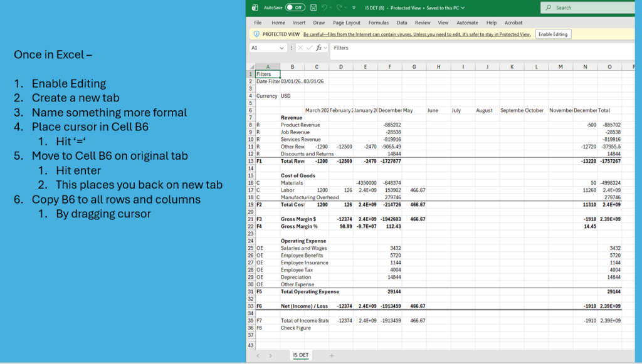The width and height of the screenshot is (642, 364).
Task: Click the Undo arrow icon
Action: 324,8
